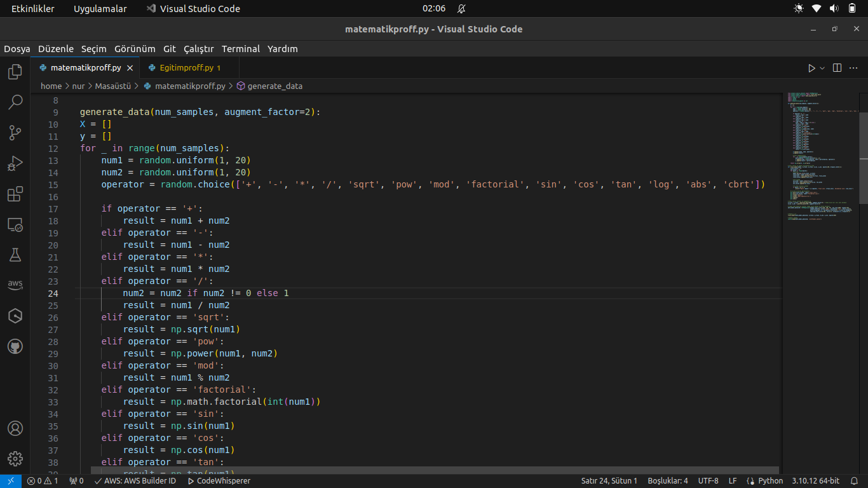The image size is (868, 488).
Task: Click the Visual Studio Code app menu
Action: click(x=193, y=9)
